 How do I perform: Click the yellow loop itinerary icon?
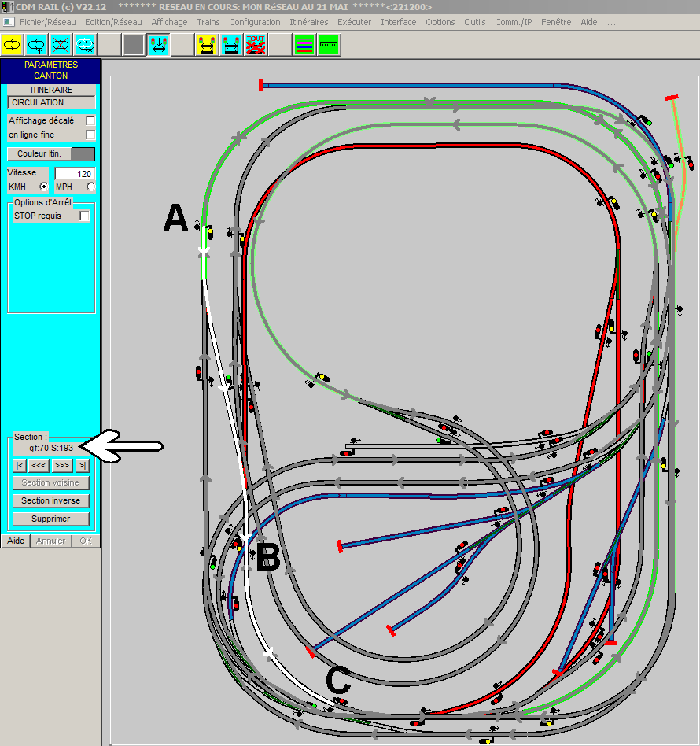coord(13,45)
